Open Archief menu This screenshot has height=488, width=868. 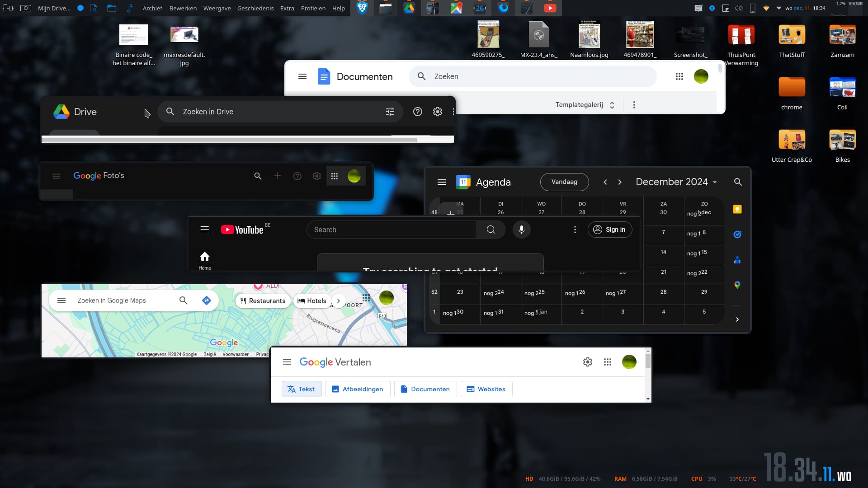[152, 8]
